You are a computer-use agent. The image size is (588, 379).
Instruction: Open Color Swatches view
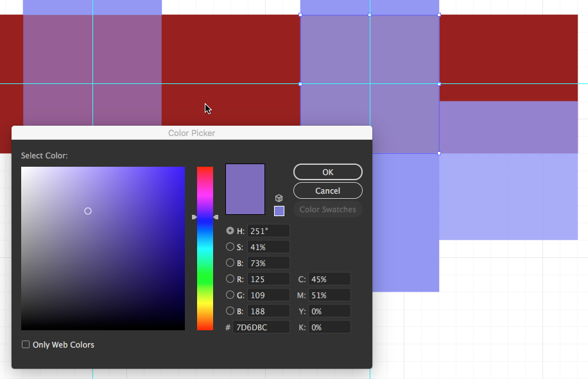coord(327,210)
